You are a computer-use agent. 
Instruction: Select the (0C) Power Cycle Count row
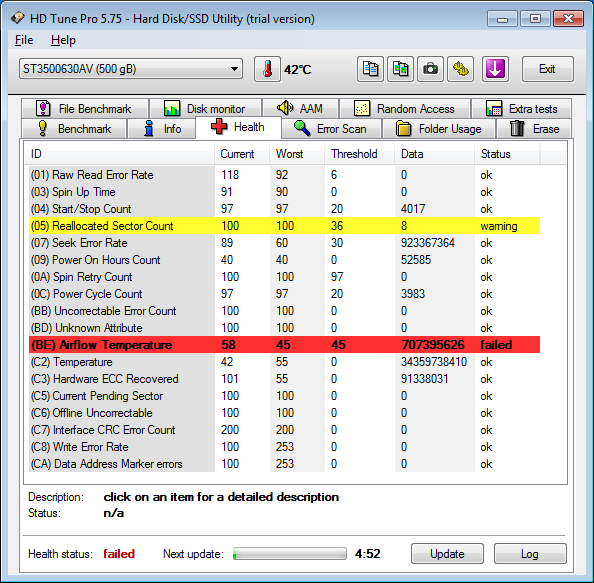pyautogui.click(x=284, y=294)
